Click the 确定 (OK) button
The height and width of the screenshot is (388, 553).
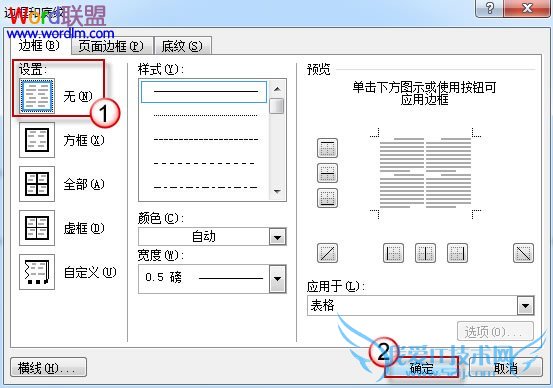point(422,368)
